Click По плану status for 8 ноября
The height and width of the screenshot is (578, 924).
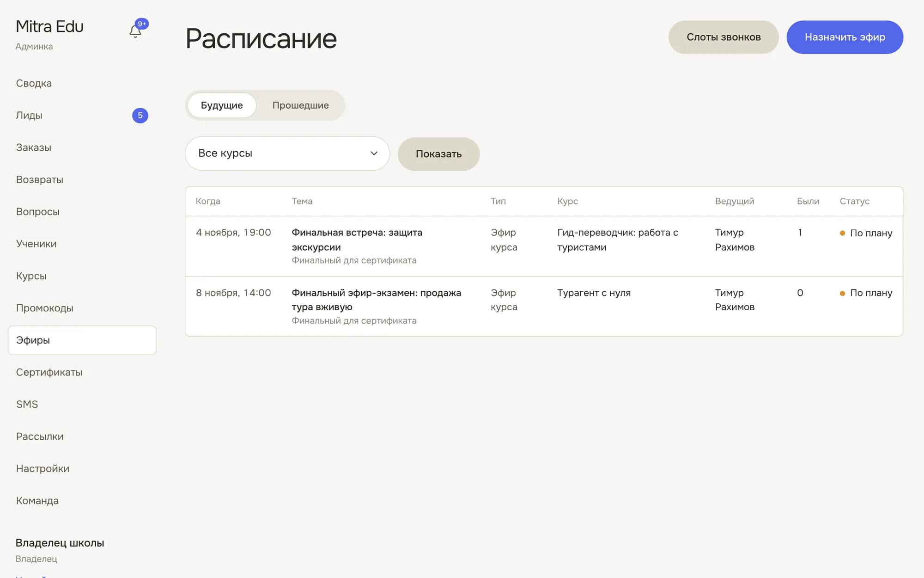866,293
